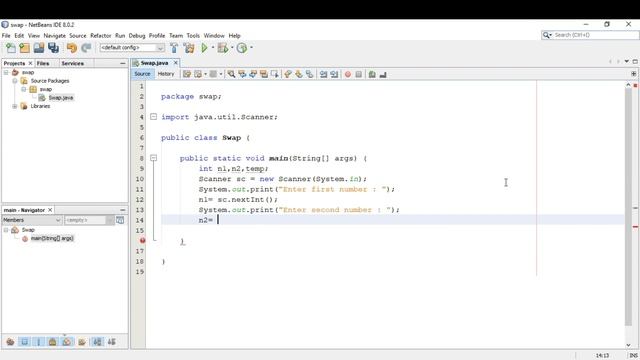This screenshot has height=360, width=640.
Task: Open the Tools menu
Action: coord(193,36)
